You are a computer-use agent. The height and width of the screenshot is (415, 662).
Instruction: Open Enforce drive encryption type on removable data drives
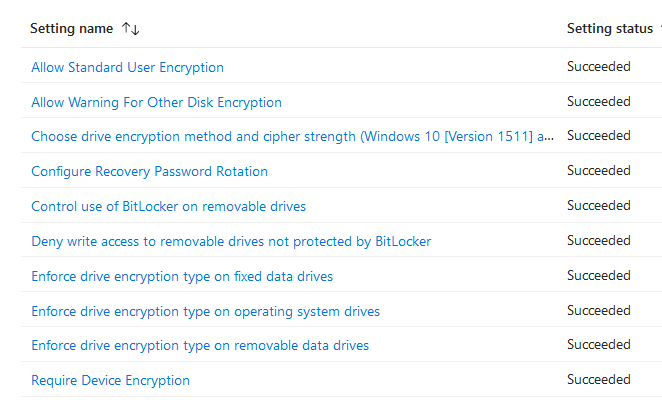(x=200, y=345)
